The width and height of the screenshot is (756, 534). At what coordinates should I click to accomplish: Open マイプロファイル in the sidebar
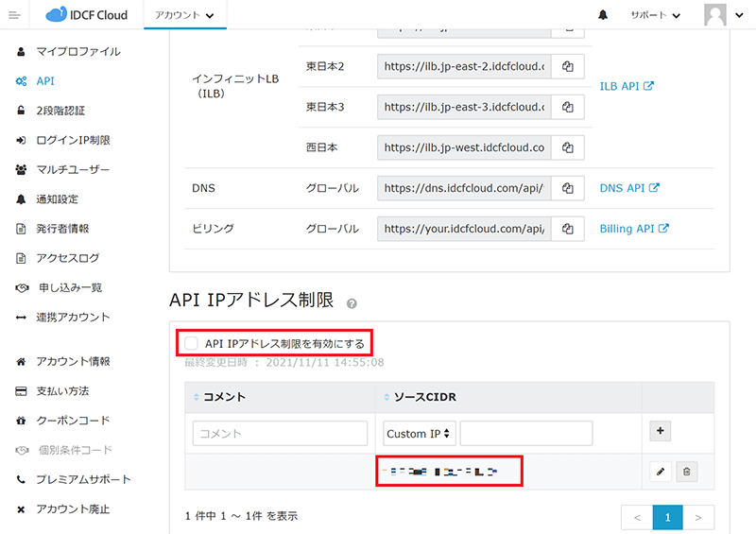[77, 51]
